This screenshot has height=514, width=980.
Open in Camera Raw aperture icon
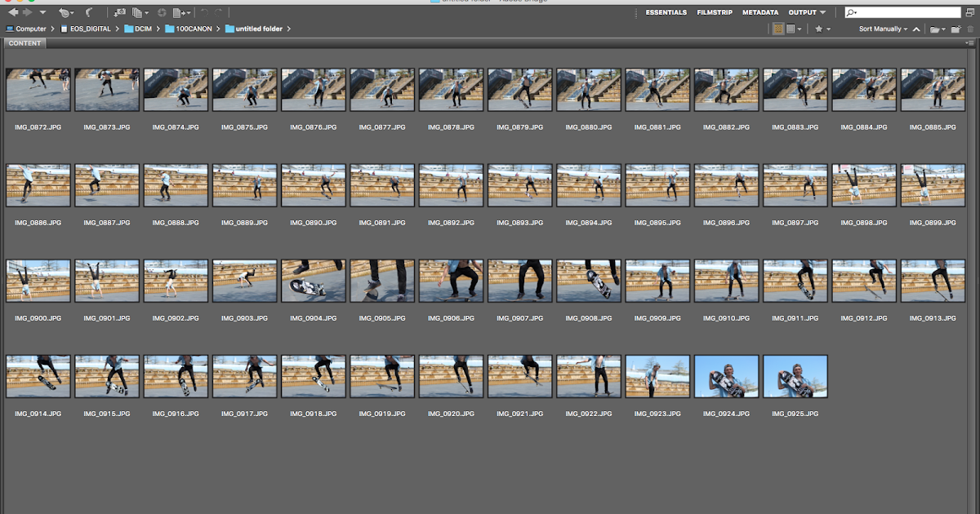click(162, 13)
